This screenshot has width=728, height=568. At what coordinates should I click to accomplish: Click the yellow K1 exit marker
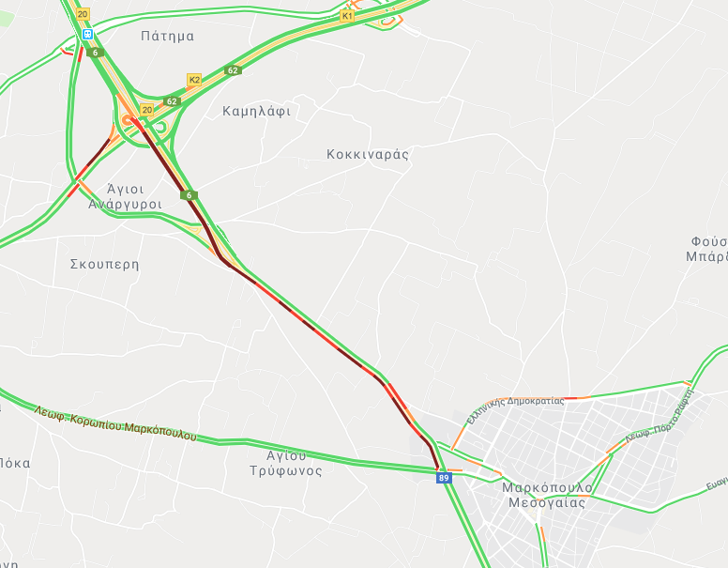(x=347, y=16)
